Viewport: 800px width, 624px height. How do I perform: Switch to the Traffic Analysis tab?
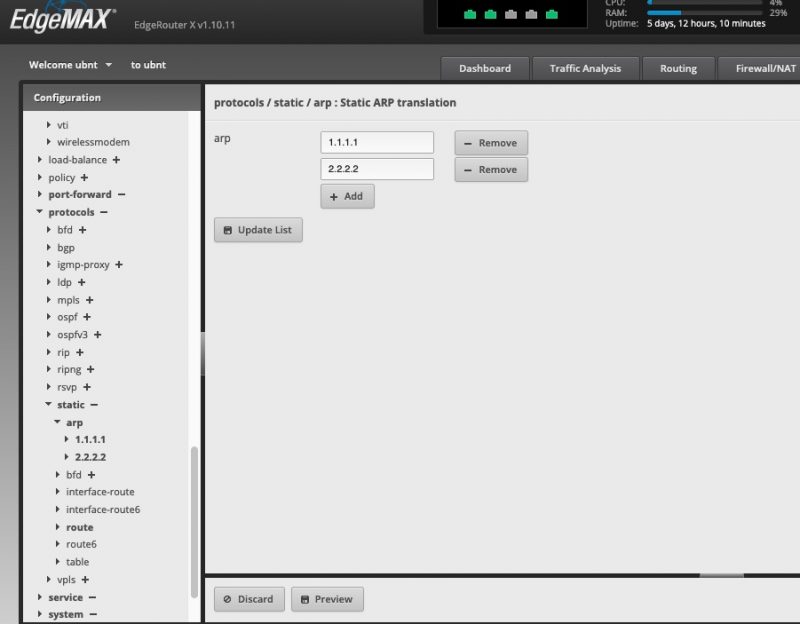pos(586,68)
